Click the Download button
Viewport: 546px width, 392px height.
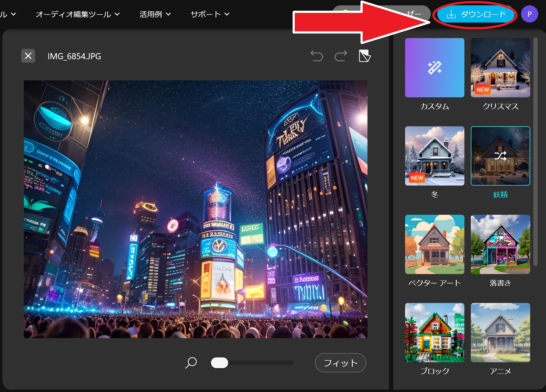click(x=476, y=14)
